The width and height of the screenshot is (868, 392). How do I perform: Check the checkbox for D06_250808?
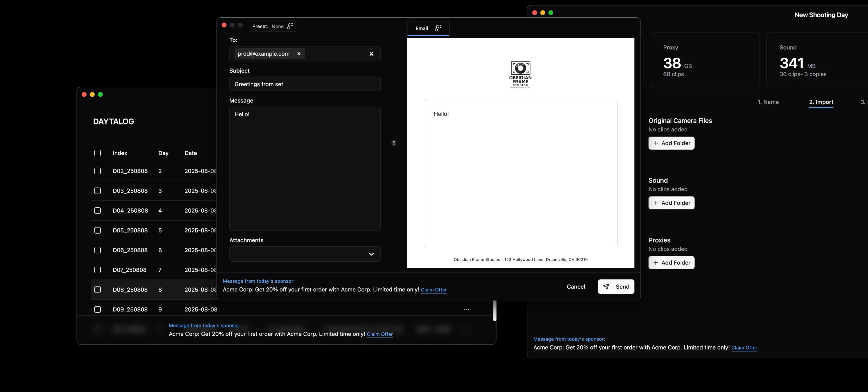click(x=97, y=250)
